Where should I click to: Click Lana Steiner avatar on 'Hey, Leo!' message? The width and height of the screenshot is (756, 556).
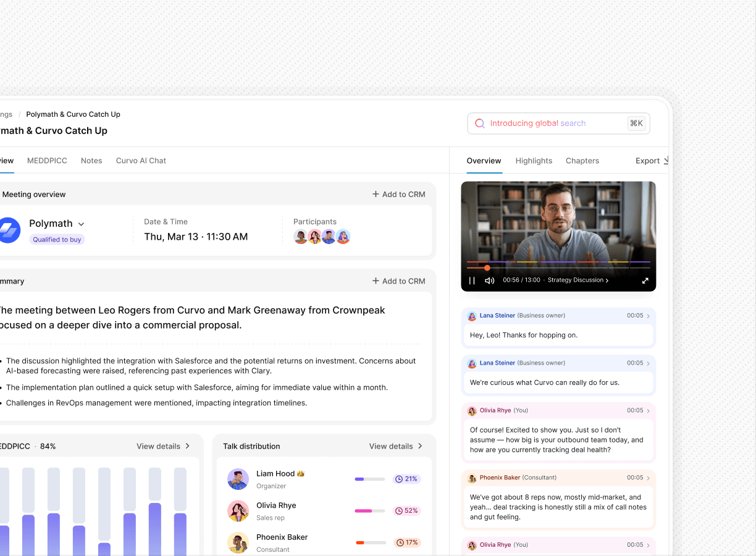[472, 316]
